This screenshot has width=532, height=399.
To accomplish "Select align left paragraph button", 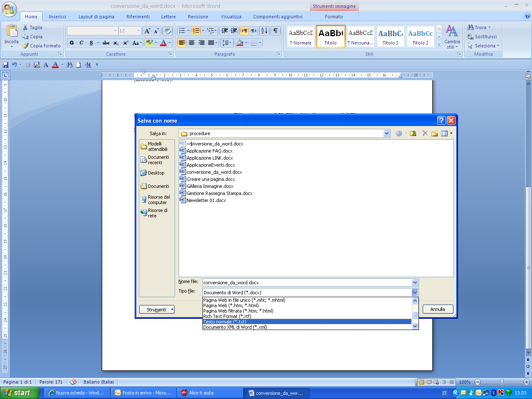I will [182, 43].
